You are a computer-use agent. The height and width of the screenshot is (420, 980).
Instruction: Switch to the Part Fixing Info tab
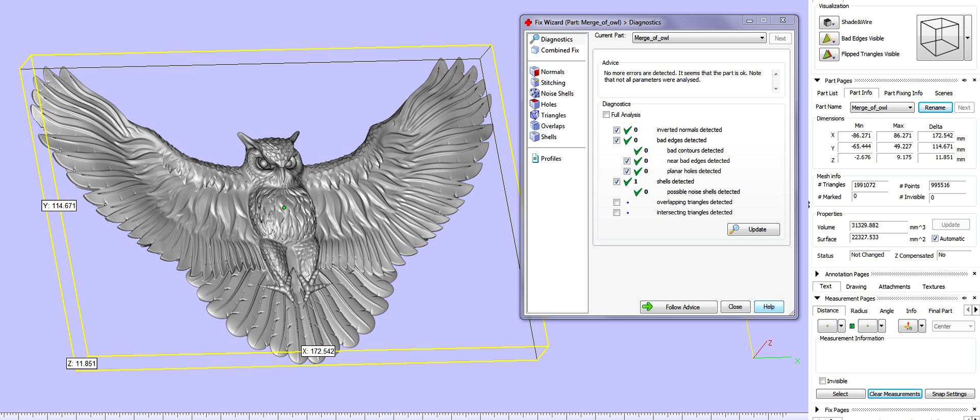coord(903,93)
